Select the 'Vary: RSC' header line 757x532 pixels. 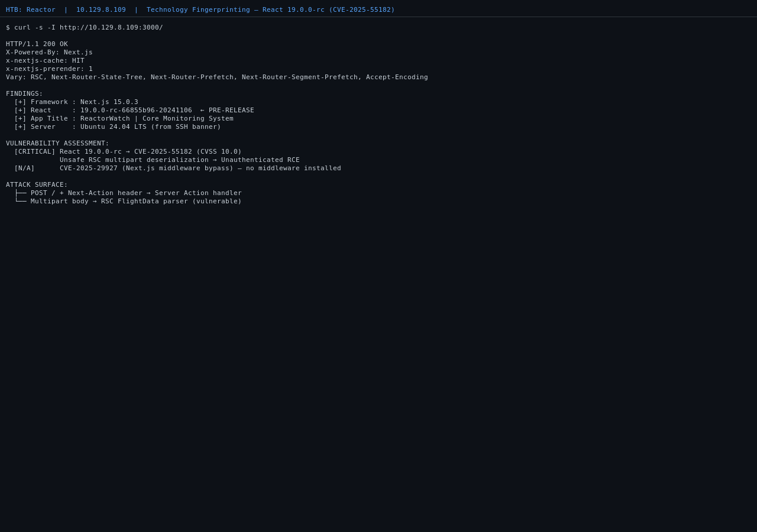coord(217,77)
